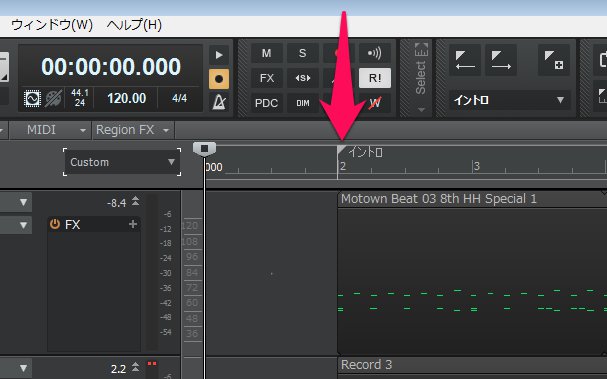Screen dimensions: 607x379
Task: Toggle the FX rack power icon
Action: (x=55, y=224)
